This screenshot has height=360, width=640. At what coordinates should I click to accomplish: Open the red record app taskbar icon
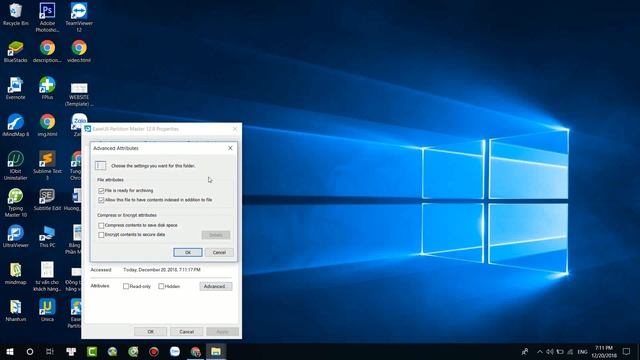[x=154, y=351]
